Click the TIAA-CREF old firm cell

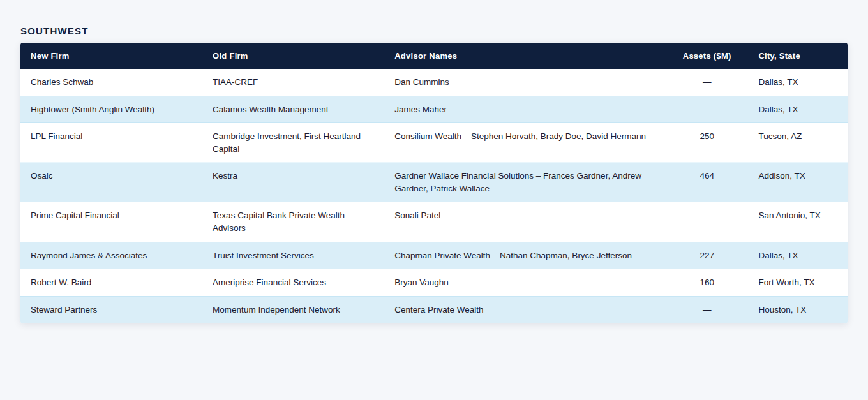coord(236,82)
